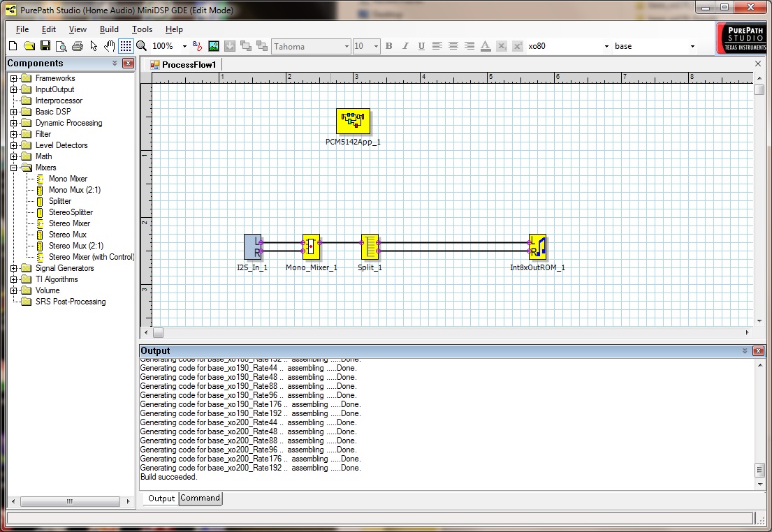The width and height of the screenshot is (772, 532).
Task: Expand the Frameworks folder
Action: [14, 78]
